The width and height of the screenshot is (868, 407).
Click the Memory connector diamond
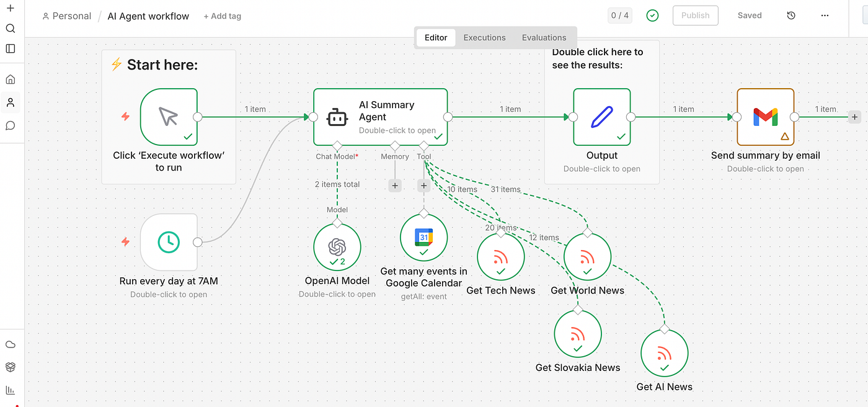pos(395,146)
